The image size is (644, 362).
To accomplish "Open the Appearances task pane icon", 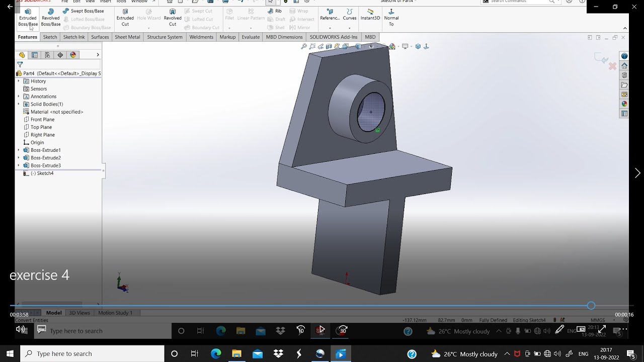I will (624, 104).
